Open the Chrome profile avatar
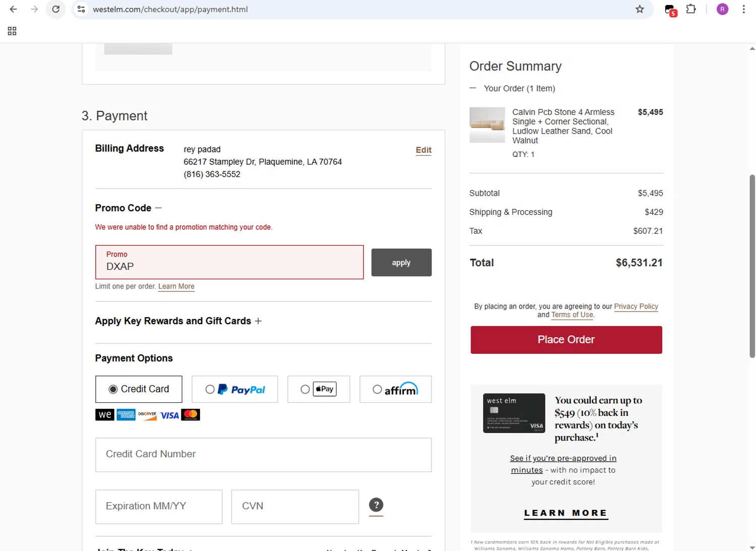 [x=722, y=9]
